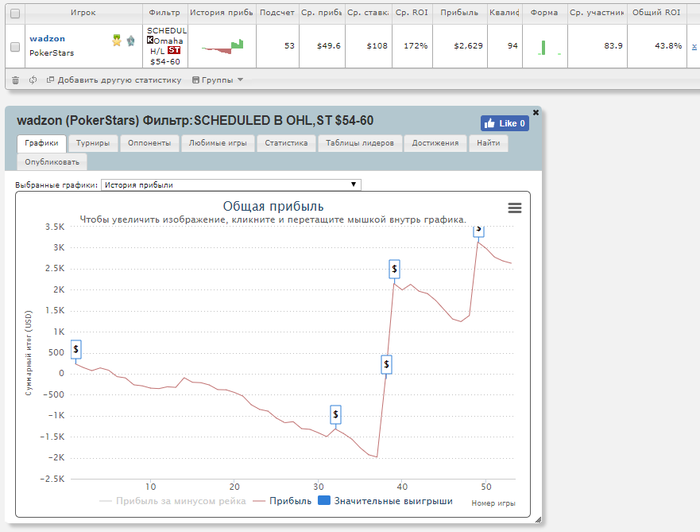Close the wadzon chart panel
700x532 pixels.
point(536,112)
